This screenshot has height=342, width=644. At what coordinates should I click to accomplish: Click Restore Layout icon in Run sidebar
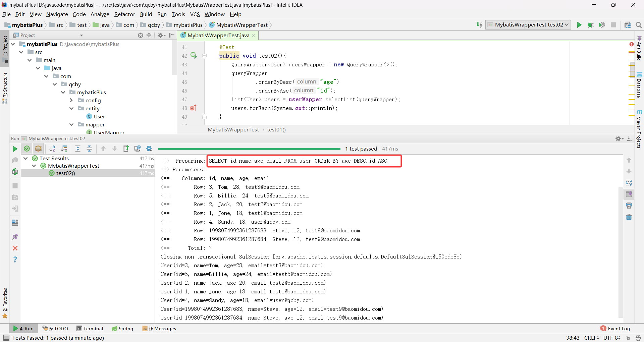point(15,223)
